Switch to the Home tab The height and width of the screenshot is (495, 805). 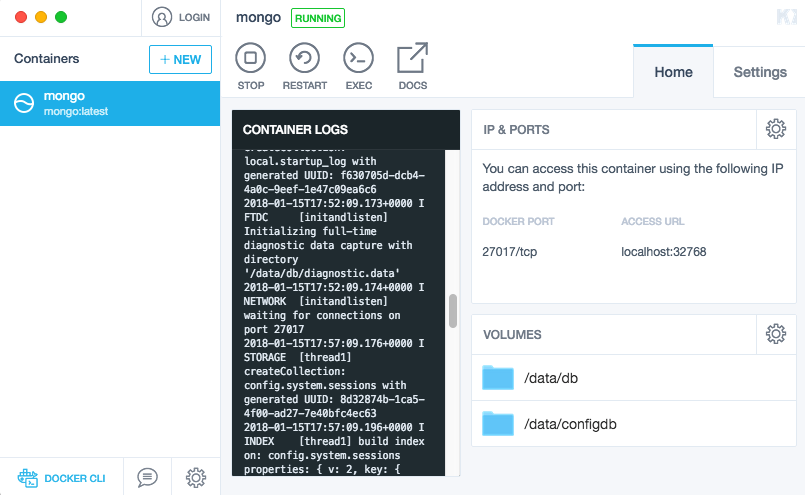point(673,72)
